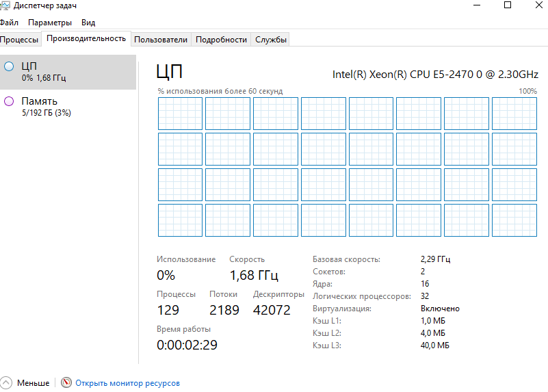Select the ЦП 0% 1,68 ГГц sidebar entry
This screenshot has width=548, height=392.
click(x=68, y=72)
